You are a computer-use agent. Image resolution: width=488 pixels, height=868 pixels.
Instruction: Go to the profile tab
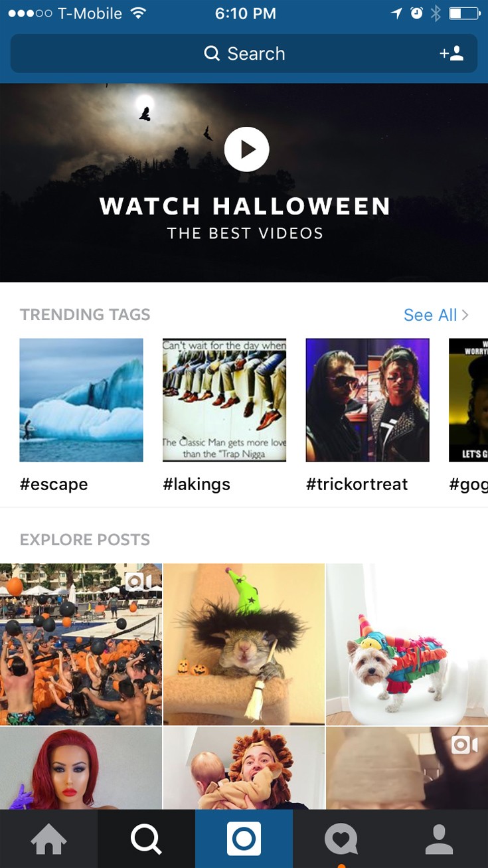click(438, 839)
